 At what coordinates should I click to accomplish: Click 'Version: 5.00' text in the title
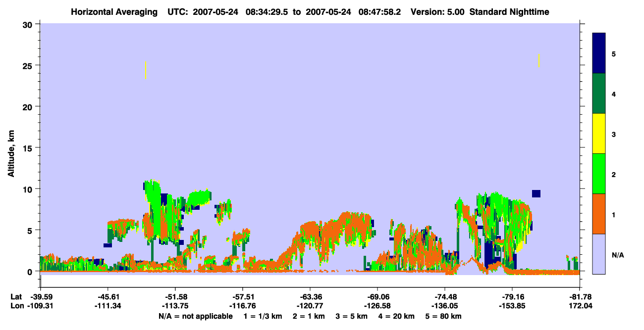point(437,12)
